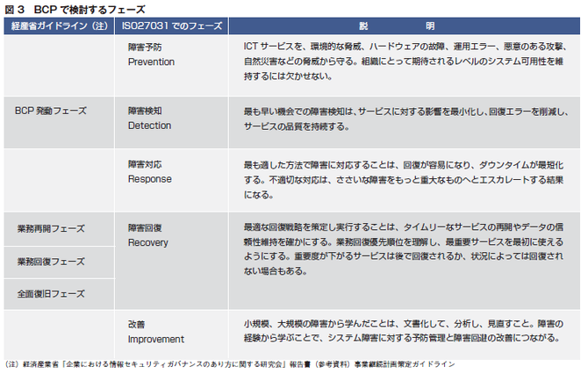Click the 改善 phase label
This screenshot has height=374, width=588.
point(137,324)
